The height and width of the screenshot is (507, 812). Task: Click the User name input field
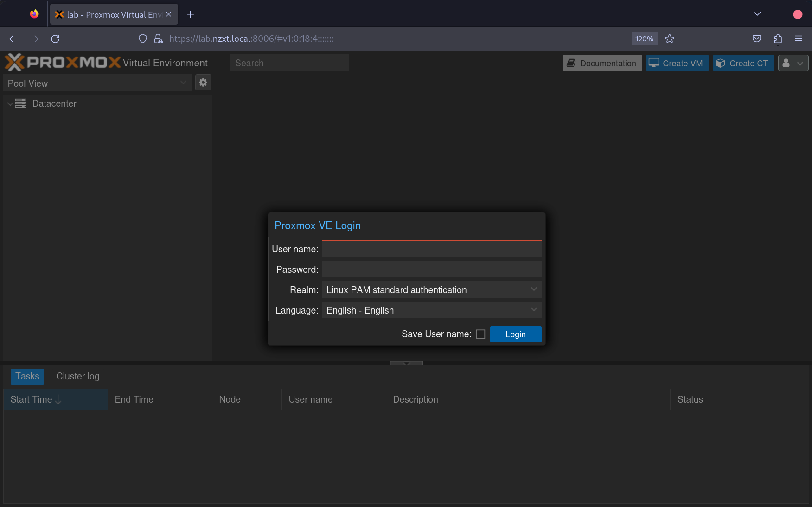tap(432, 249)
